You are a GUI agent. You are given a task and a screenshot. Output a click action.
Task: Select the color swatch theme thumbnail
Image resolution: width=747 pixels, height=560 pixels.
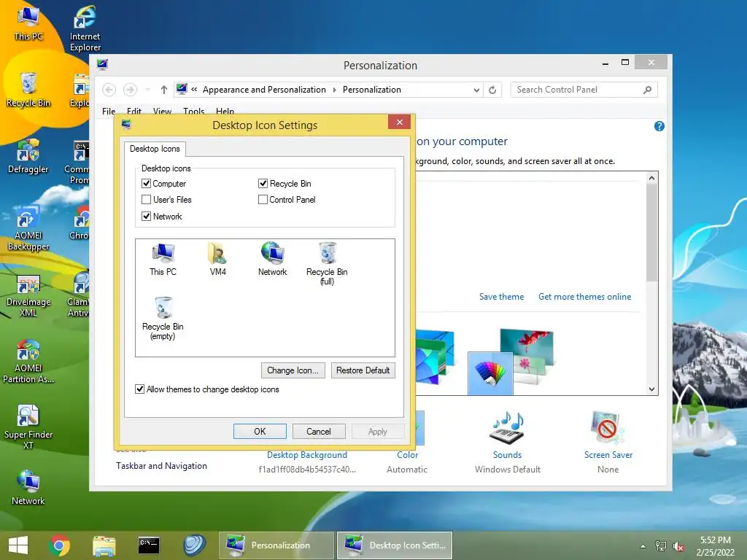[x=490, y=373]
